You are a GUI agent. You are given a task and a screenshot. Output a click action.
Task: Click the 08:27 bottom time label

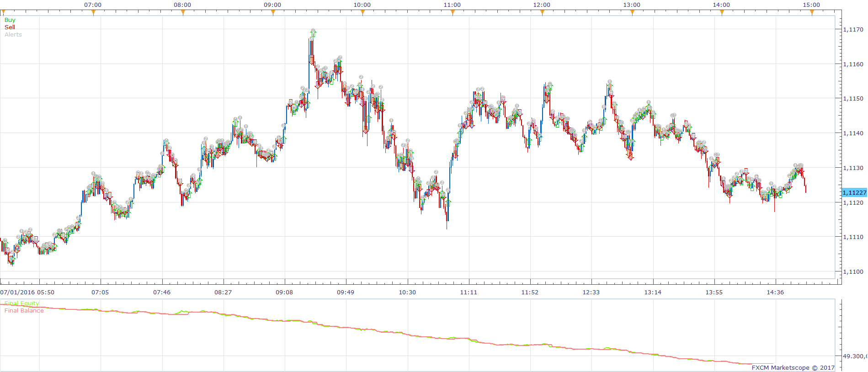click(x=223, y=292)
